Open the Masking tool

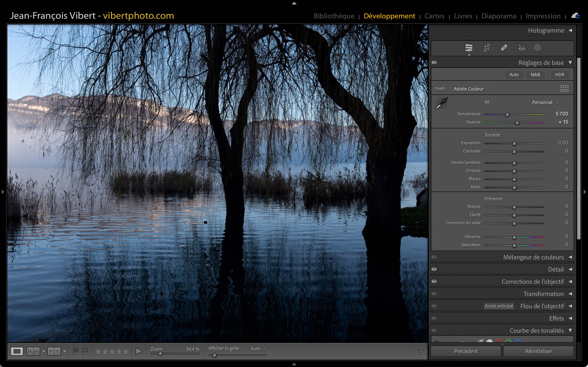[537, 48]
